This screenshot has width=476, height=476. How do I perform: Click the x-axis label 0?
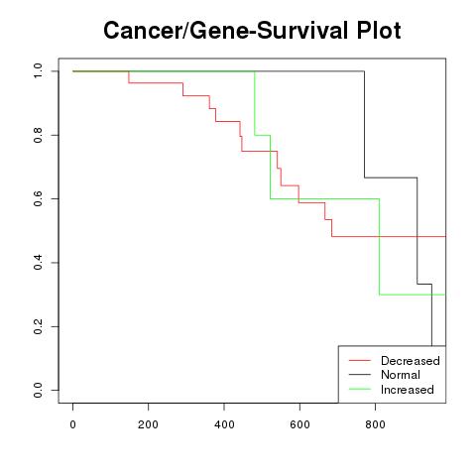72,424
